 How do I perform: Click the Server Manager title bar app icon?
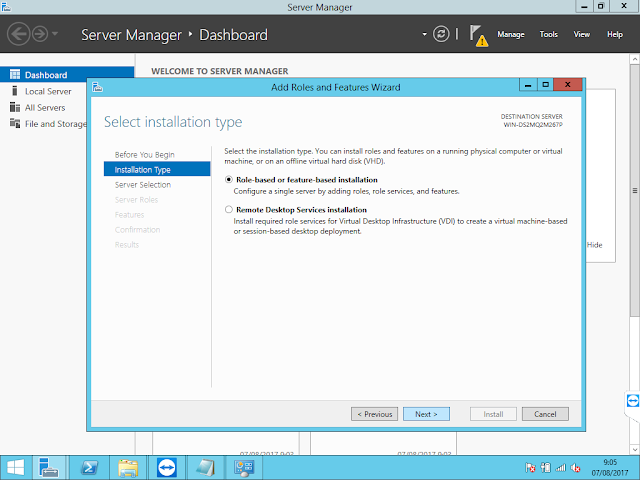coord(6,7)
